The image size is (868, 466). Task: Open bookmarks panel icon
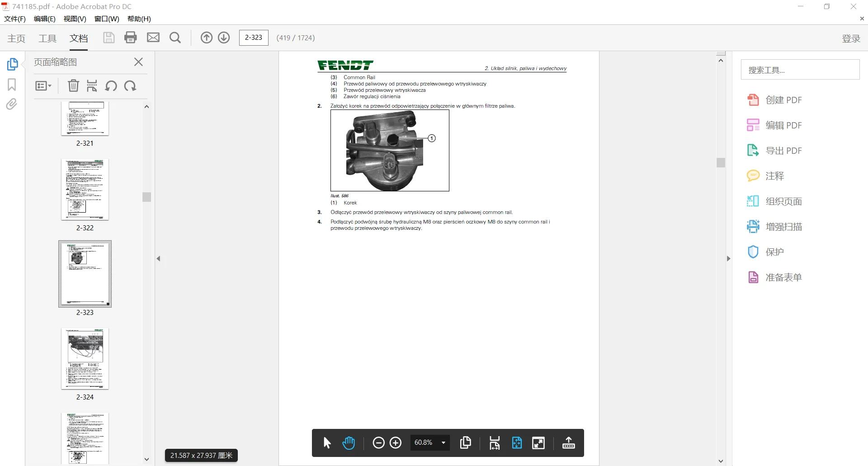(x=12, y=85)
